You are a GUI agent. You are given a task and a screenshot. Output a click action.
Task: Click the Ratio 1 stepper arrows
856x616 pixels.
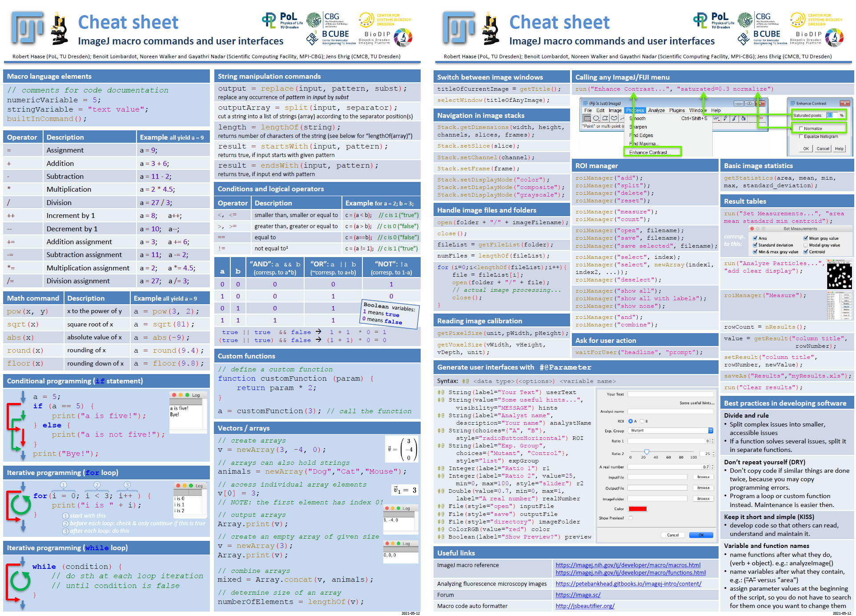(712, 441)
